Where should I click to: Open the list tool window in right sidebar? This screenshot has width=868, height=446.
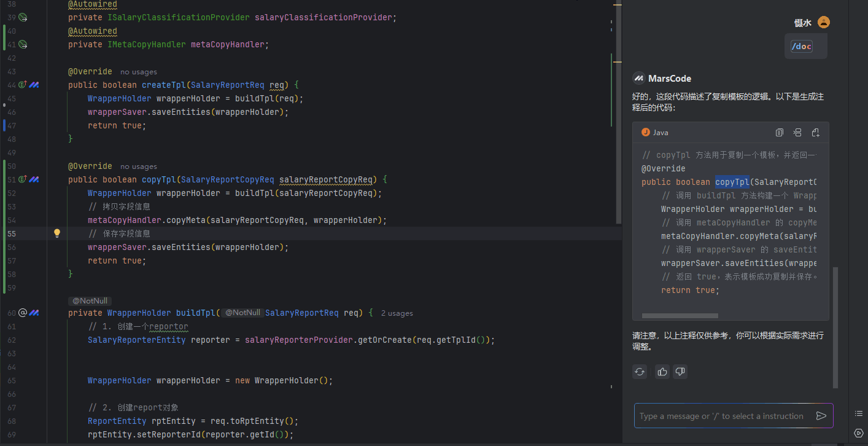(x=859, y=413)
